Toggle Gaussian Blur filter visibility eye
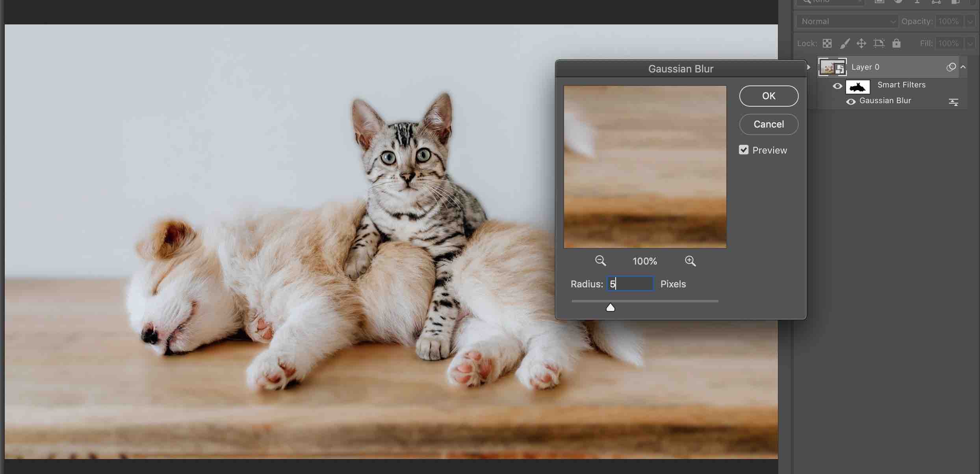 click(851, 102)
